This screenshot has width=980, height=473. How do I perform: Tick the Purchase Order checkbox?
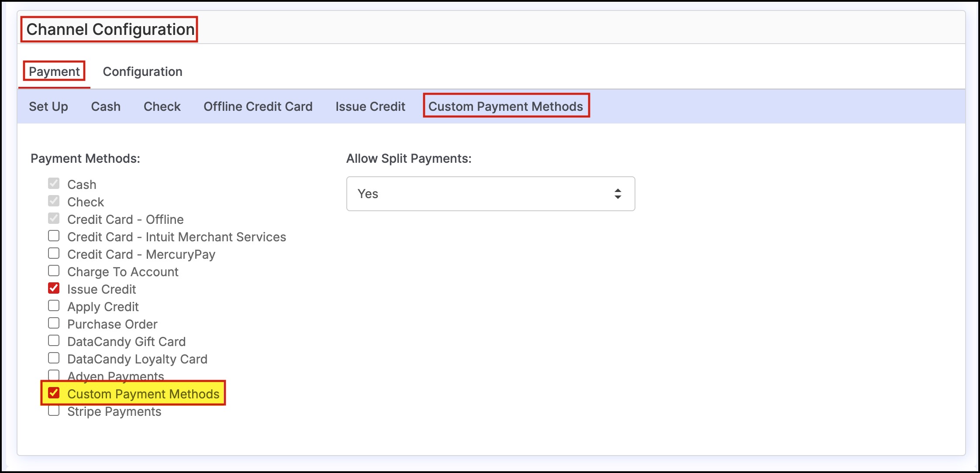click(x=54, y=323)
